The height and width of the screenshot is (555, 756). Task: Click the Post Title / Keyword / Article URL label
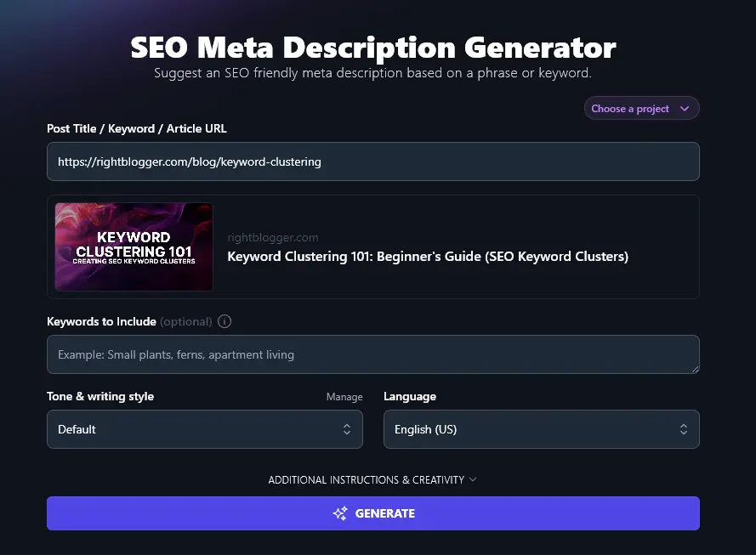click(137, 128)
